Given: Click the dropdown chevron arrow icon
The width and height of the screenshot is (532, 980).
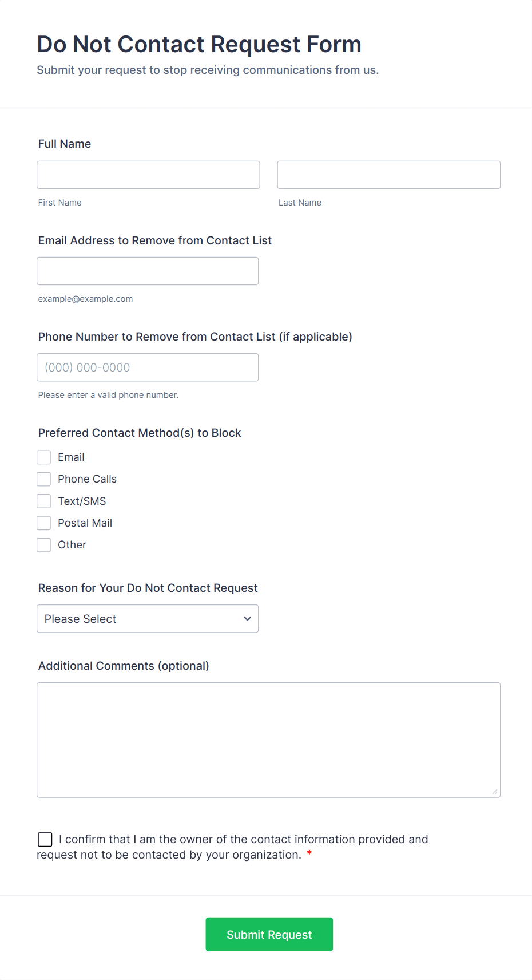Looking at the screenshot, I should coord(247,619).
